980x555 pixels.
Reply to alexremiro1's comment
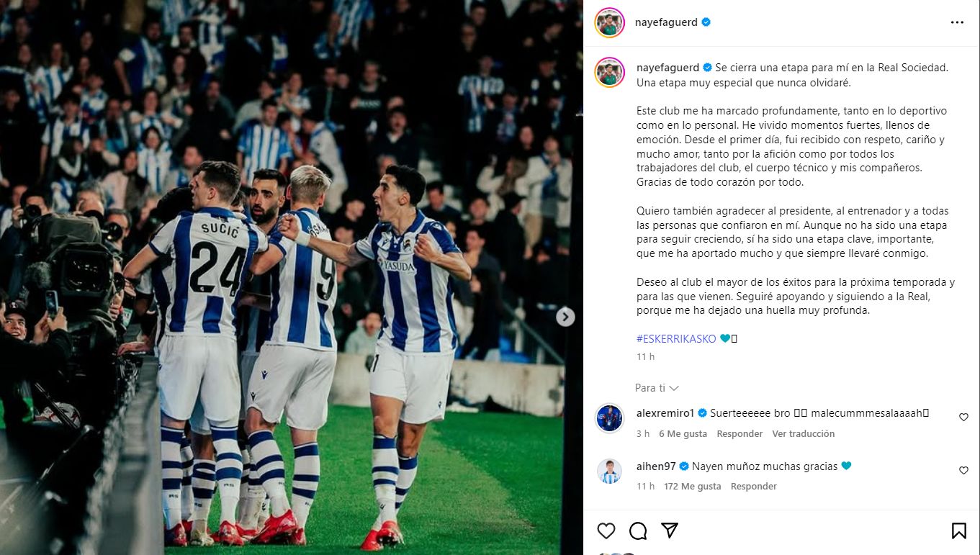click(740, 433)
